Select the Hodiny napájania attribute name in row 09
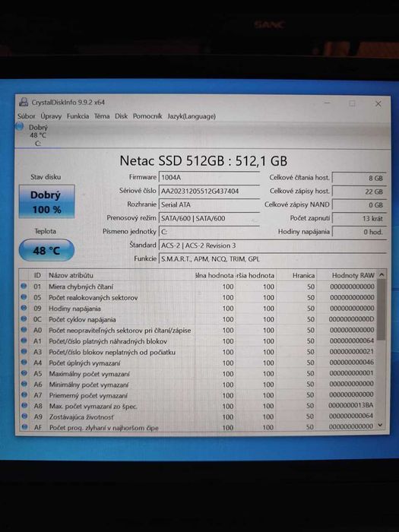 (x=74, y=309)
